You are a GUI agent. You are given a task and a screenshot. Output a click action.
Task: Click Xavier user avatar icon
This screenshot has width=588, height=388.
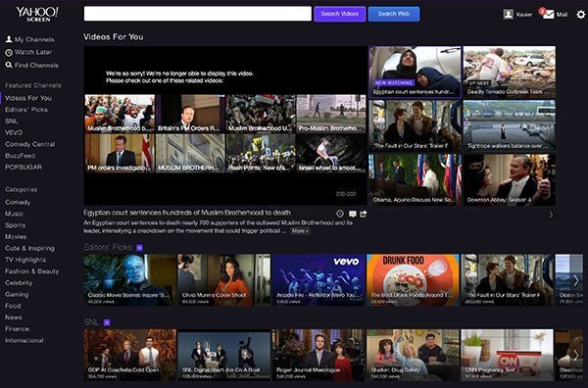508,15
